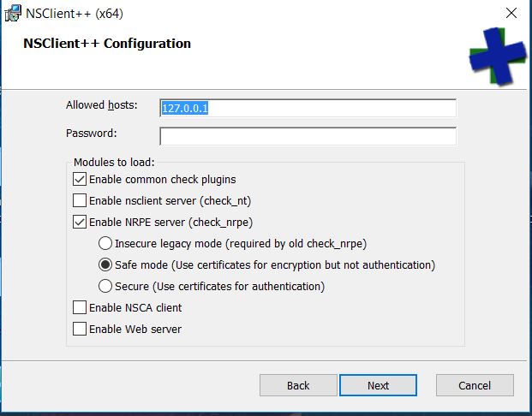Viewport: 532px width, 416px height.
Task: Turn on the Enable Web server option
Action: coord(80,329)
